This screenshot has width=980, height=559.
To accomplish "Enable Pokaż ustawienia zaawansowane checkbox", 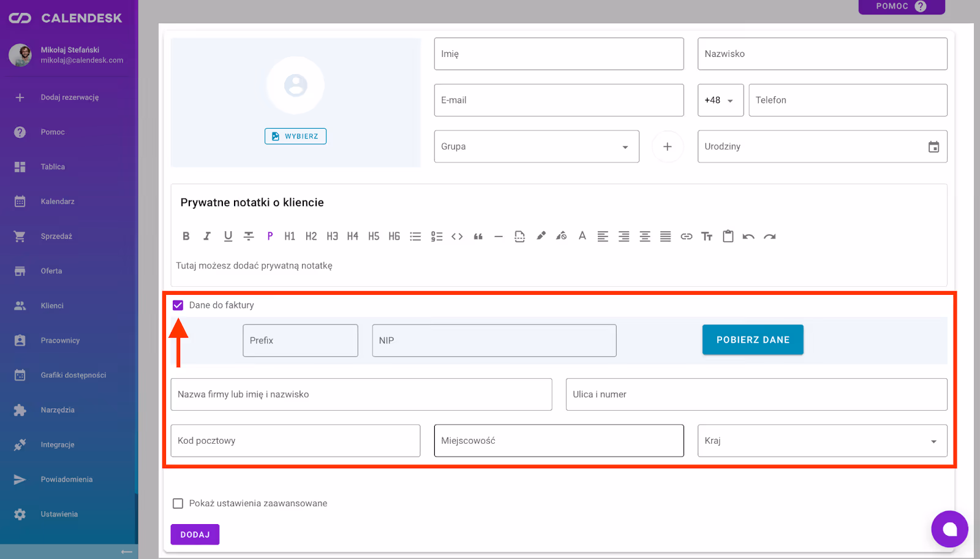I will click(x=178, y=503).
